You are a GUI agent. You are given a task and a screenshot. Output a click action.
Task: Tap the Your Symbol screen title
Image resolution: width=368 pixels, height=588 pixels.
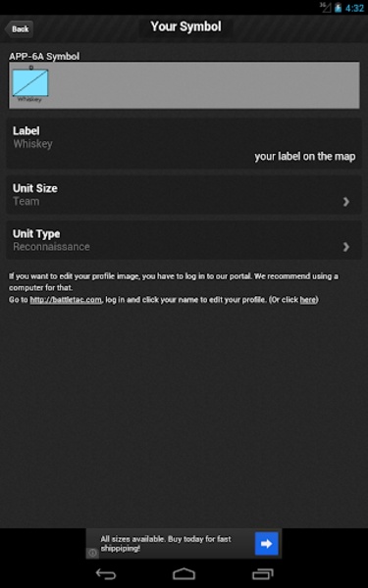(185, 26)
